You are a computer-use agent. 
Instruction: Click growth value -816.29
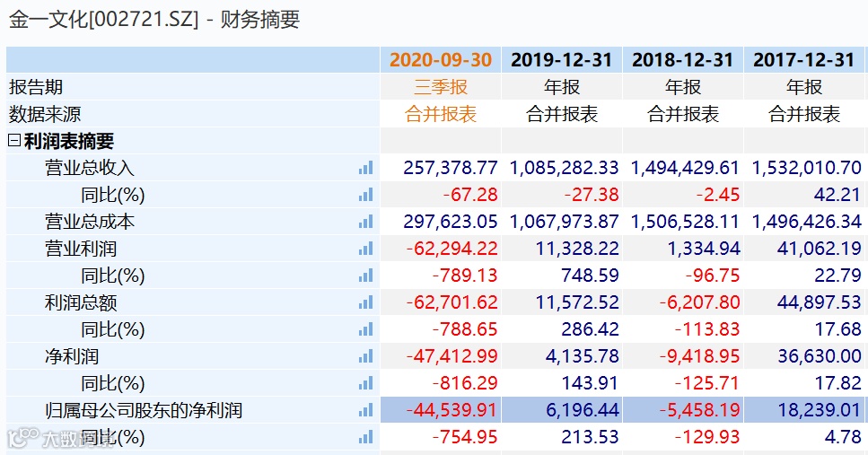tap(464, 383)
